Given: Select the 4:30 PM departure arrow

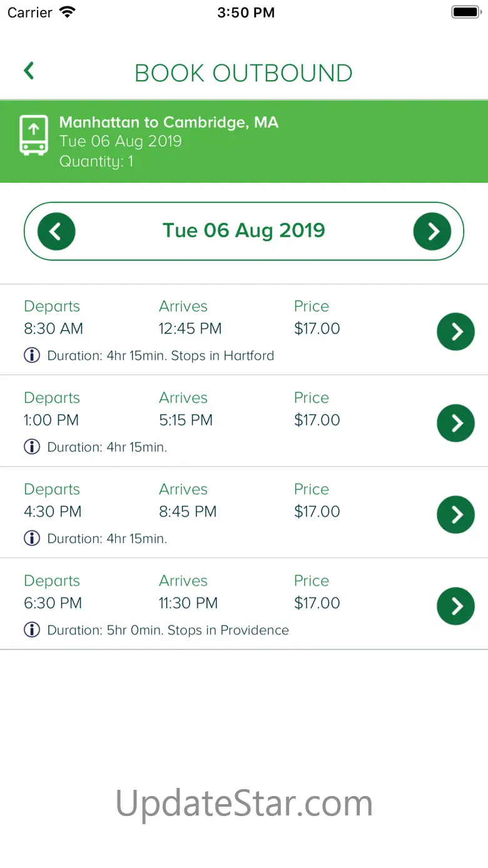Looking at the screenshot, I should [455, 514].
